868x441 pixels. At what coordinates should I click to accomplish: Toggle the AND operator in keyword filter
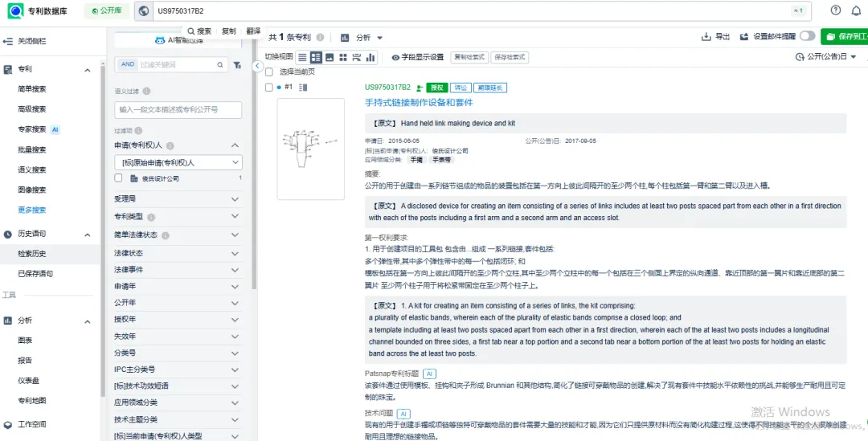click(x=127, y=65)
